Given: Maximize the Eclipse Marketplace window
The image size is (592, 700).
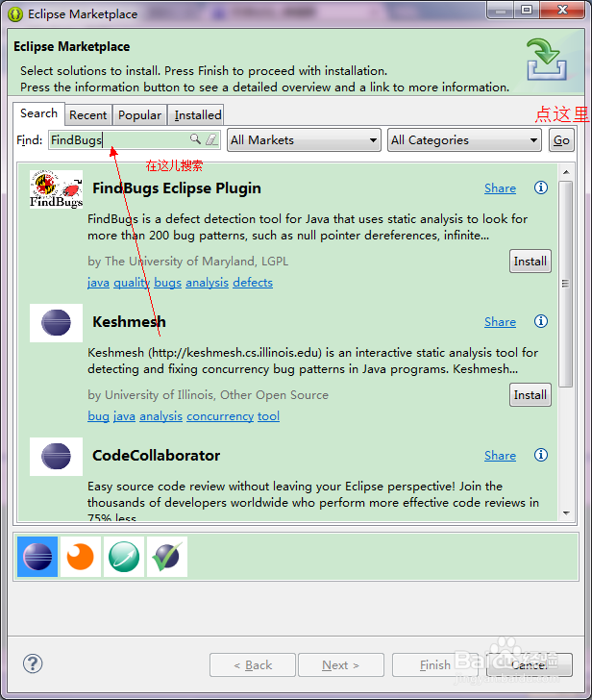Looking at the screenshot, I should pos(527,11).
